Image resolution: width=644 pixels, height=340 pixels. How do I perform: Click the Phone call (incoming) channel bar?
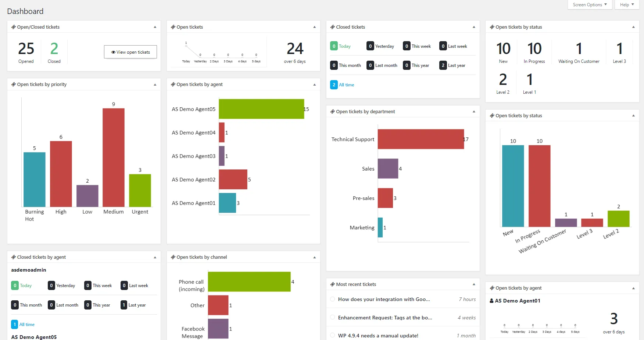249,282
